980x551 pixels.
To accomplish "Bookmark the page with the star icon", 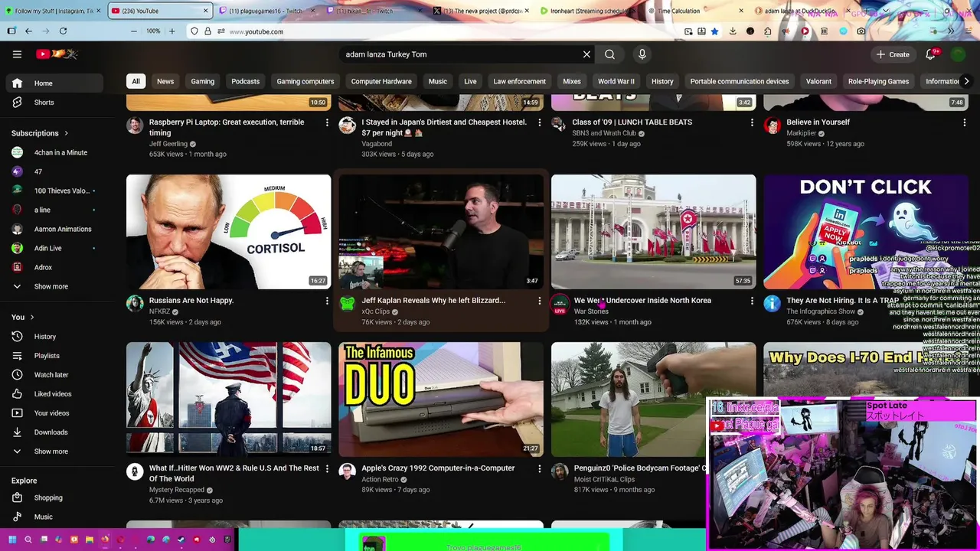I will (x=714, y=31).
